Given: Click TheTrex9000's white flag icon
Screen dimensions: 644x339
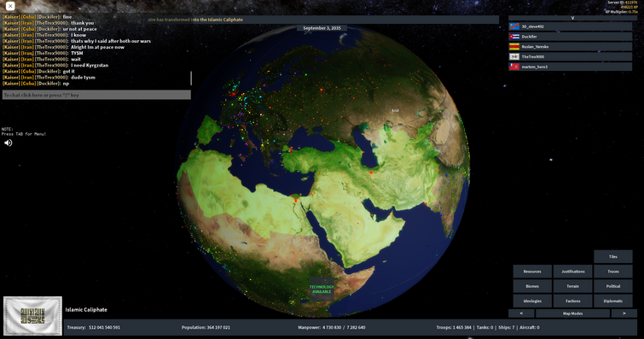Looking at the screenshot, I should [x=514, y=56].
